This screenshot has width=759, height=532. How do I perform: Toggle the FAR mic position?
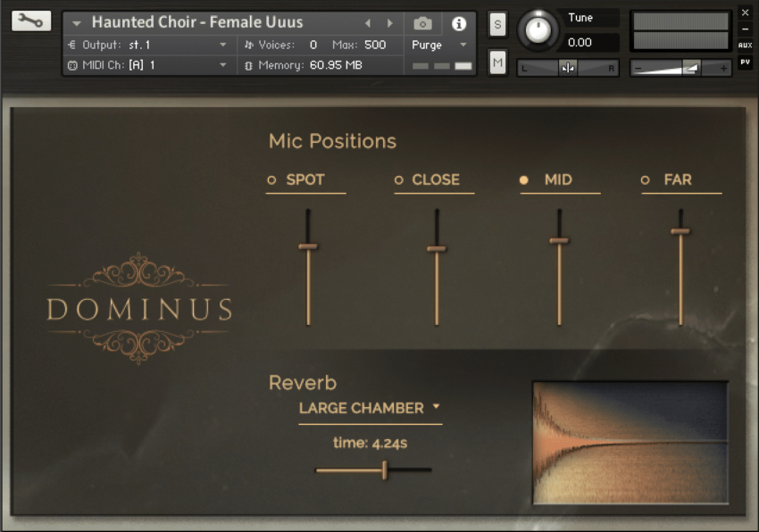click(645, 180)
